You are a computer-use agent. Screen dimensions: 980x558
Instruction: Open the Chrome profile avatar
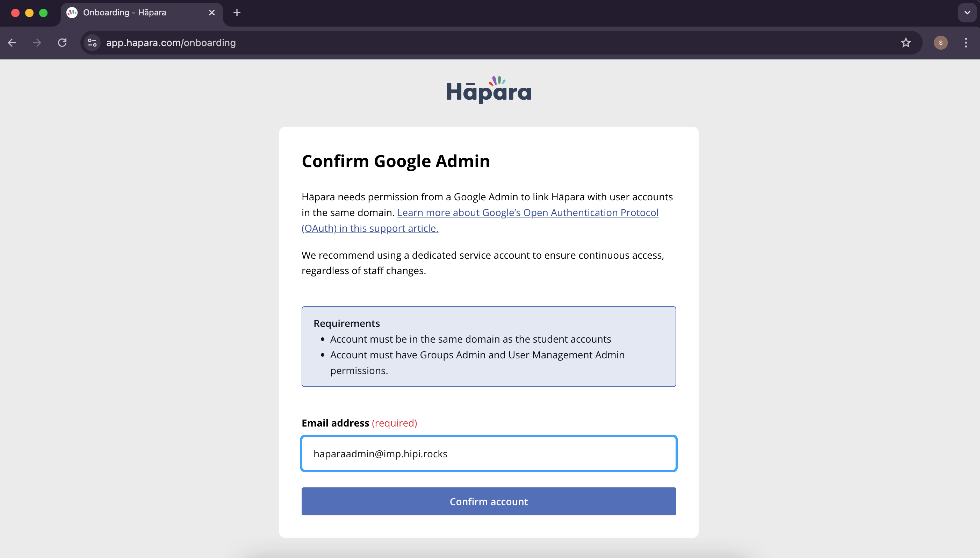pos(941,43)
